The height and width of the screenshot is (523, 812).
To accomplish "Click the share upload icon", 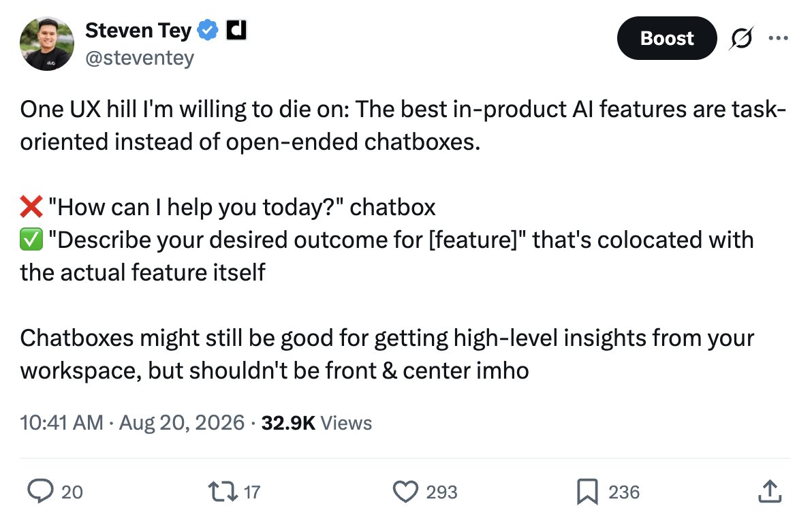I will pyautogui.click(x=770, y=492).
